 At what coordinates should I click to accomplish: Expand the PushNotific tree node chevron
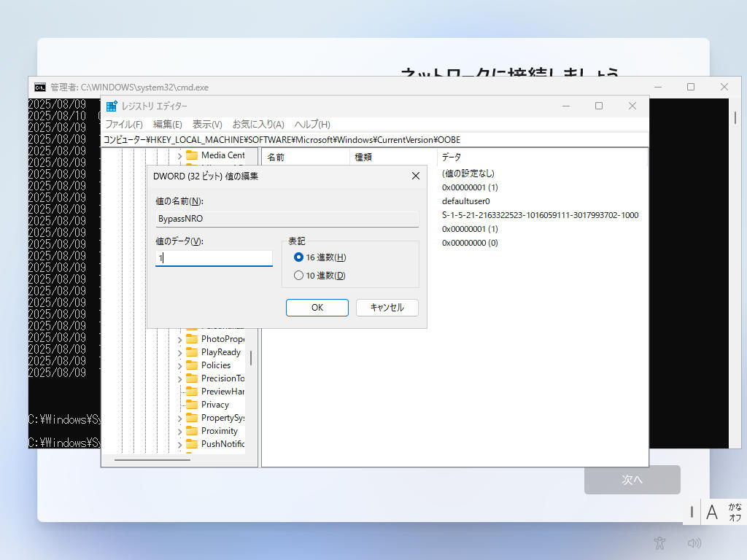(179, 444)
